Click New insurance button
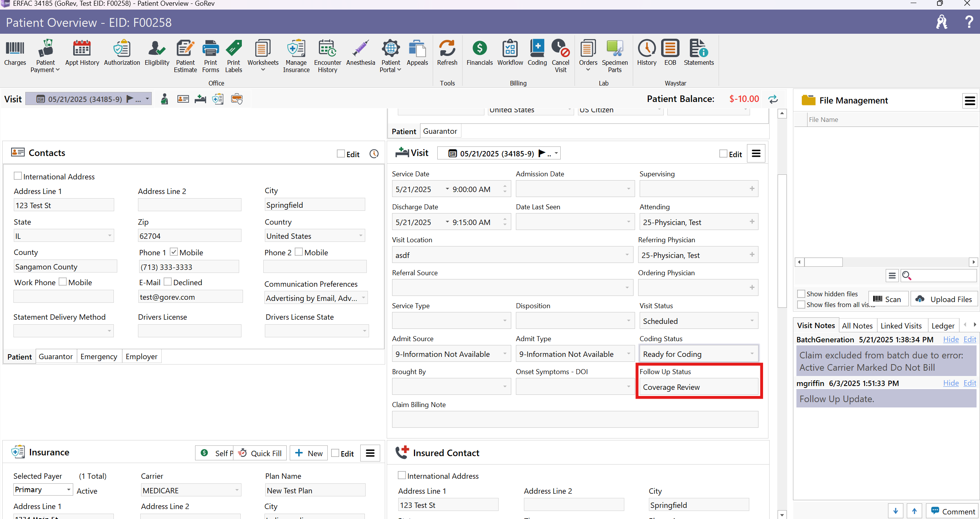Viewport: 980px width, 519px height. pyautogui.click(x=309, y=453)
